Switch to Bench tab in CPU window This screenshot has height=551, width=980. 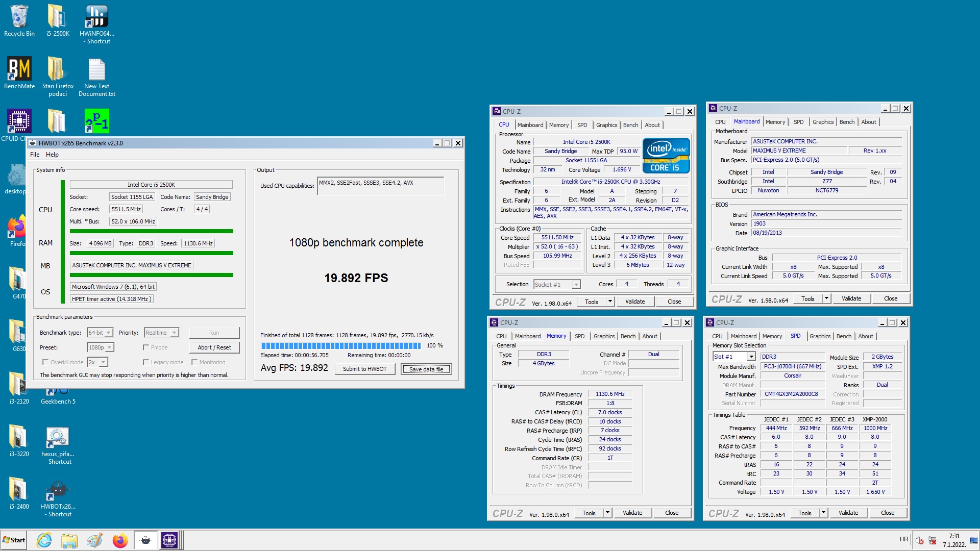tap(630, 125)
